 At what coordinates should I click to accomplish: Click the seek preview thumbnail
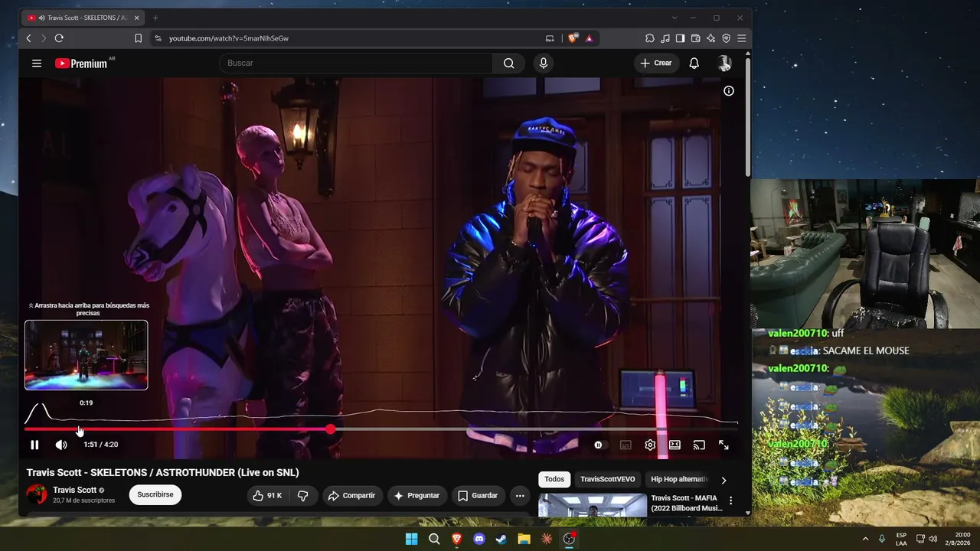click(86, 355)
